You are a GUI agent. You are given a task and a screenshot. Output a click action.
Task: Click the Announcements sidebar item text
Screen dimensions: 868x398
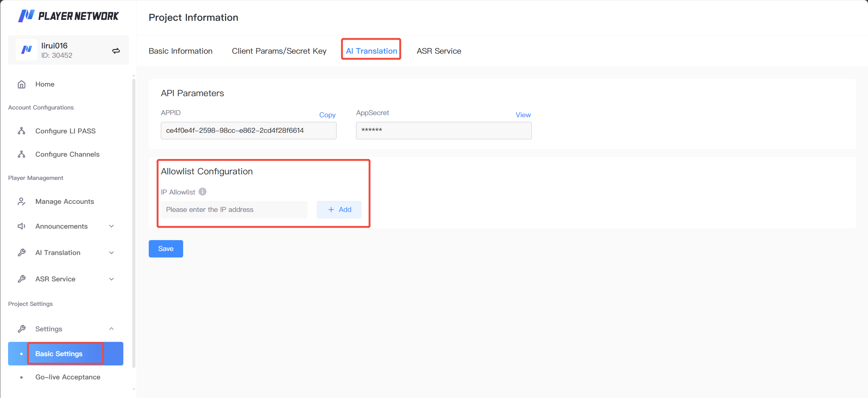click(61, 226)
